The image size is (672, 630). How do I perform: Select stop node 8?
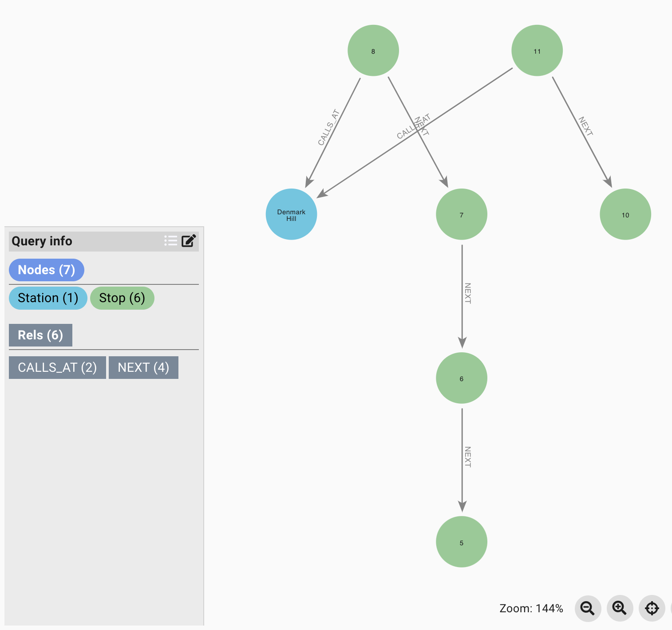coord(373,51)
